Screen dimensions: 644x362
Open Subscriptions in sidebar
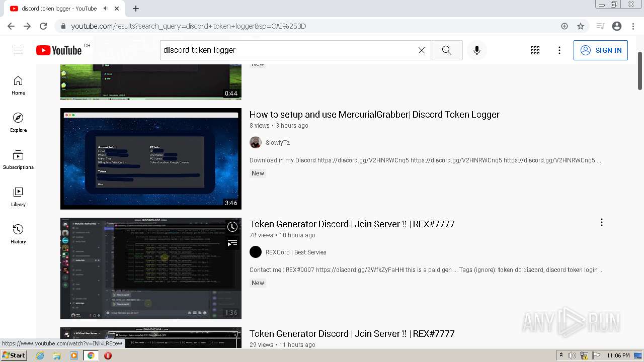18,160
